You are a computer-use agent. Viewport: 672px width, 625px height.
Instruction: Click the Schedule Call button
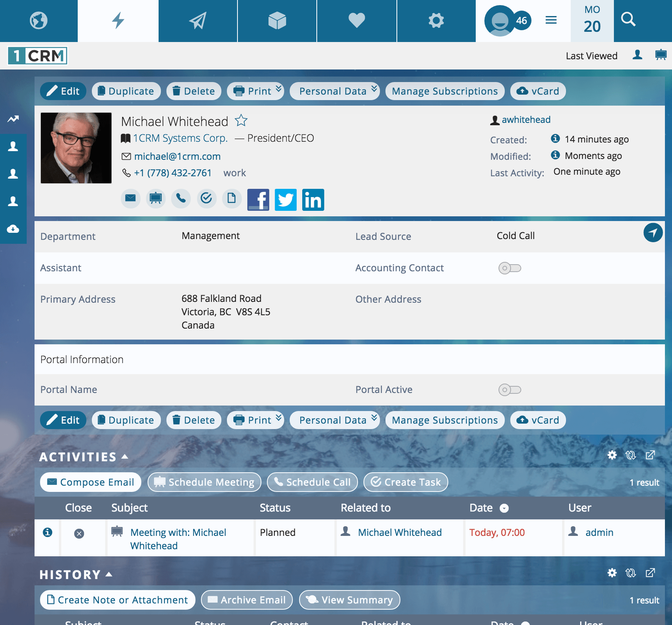(x=312, y=482)
